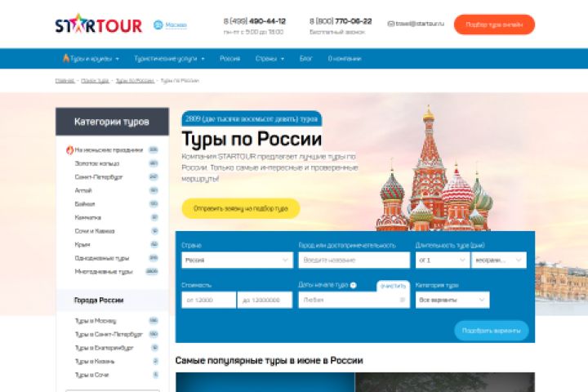Select Санкт-Петербург category in sidebar
This screenshot has width=588, height=392.
(99, 176)
